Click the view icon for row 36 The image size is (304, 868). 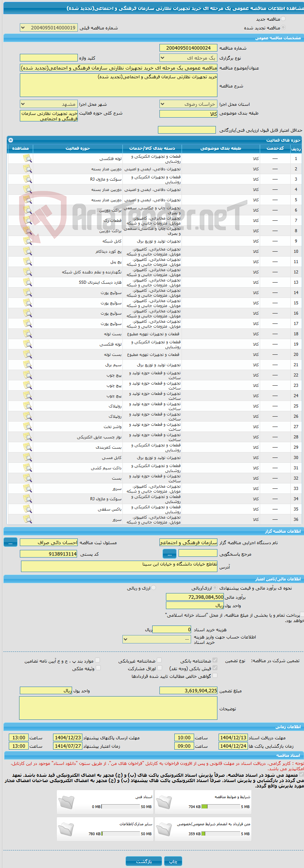[x=27, y=519]
